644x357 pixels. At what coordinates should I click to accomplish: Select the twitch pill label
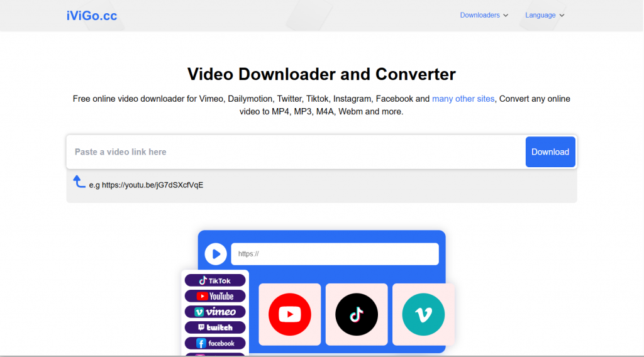215,327
